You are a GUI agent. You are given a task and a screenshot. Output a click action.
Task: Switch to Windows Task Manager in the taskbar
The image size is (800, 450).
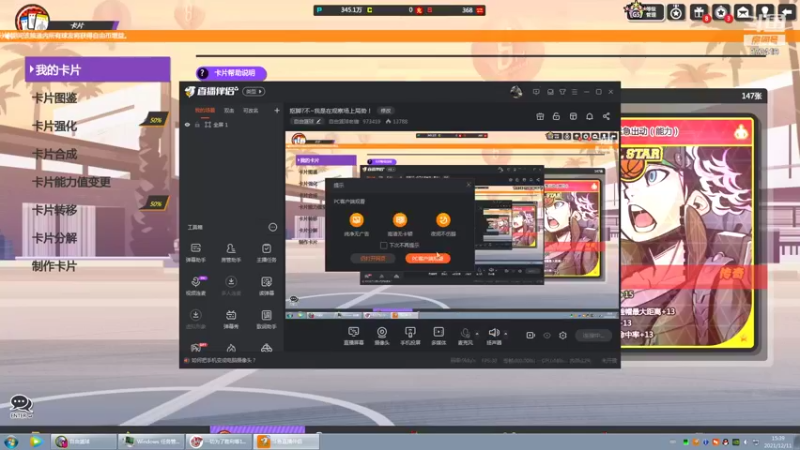click(151, 441)
